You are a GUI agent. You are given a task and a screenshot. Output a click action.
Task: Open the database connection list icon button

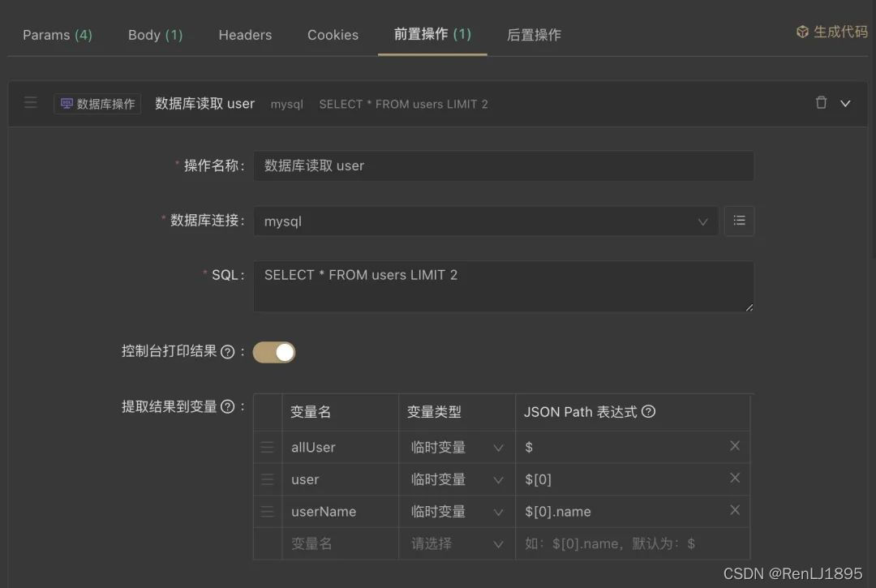pyautogui.click(x=739, y=221)
